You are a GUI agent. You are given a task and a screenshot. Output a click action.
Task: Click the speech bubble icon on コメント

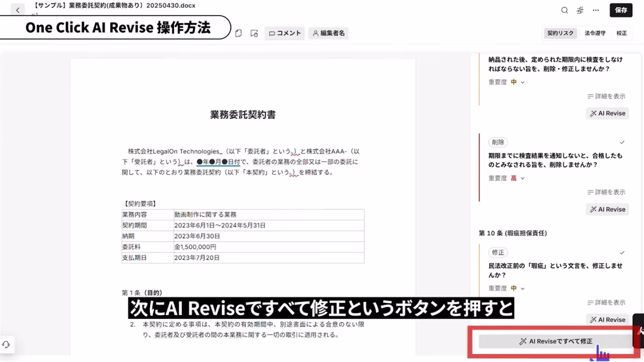273,33
